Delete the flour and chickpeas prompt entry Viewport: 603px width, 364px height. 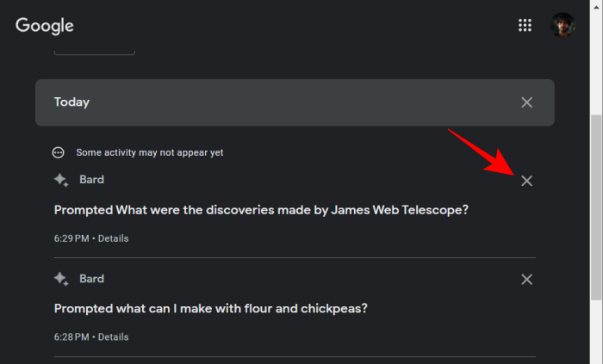526,280
